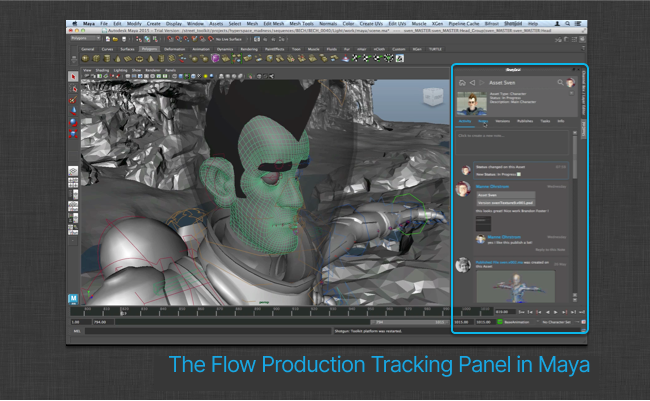Screen dimensions: 650x401
Task: Open the Shotgun menu in menu bar
Action: coord(516,21)
